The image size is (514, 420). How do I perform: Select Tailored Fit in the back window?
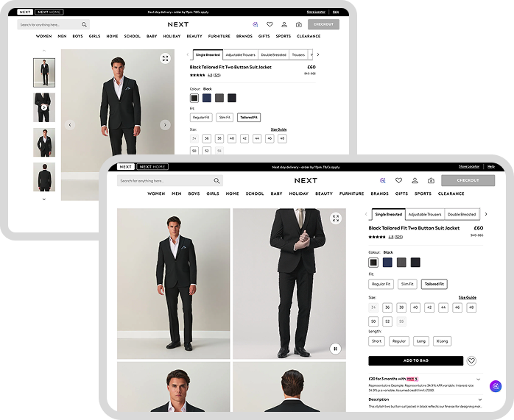[x=249, y=118]
